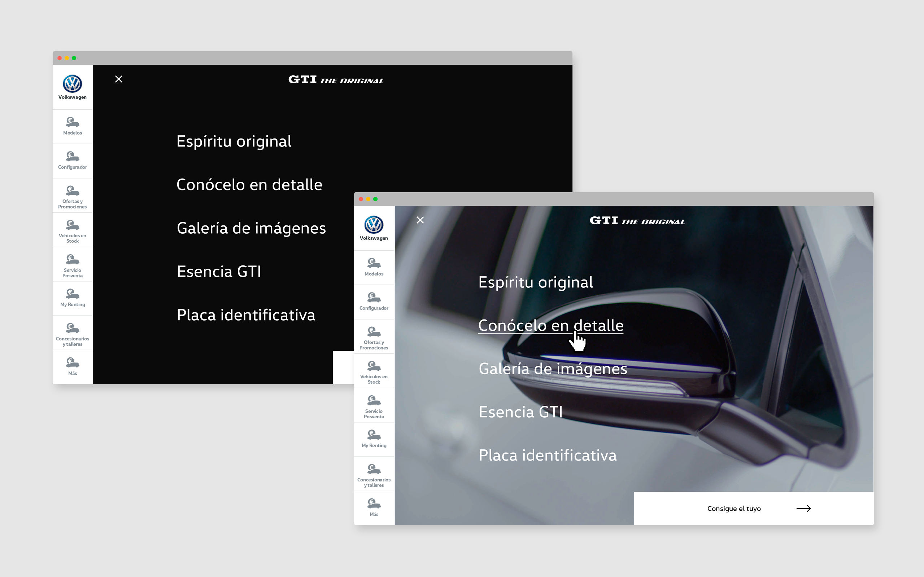Select the underlined Conócelo en detalle menu item
The image size is (924, 577).
[x=550, y=326]
